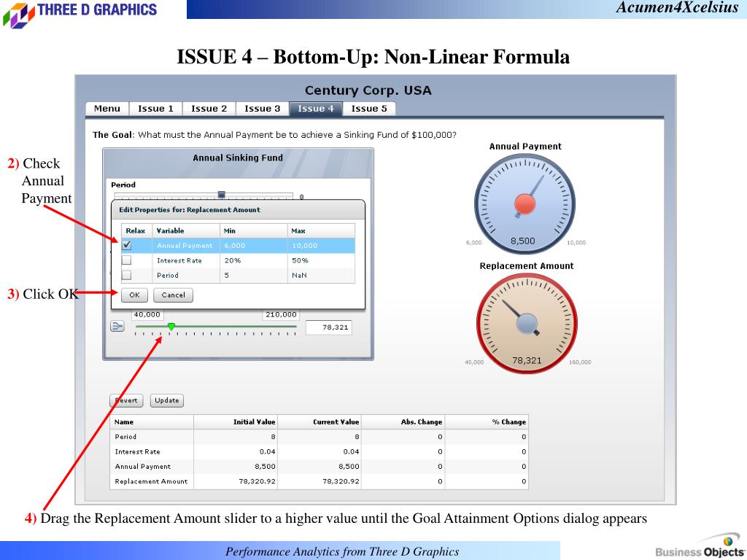Select the Interest Rate row in results table
Screen dimensions: 747x560
coord(320,451)
